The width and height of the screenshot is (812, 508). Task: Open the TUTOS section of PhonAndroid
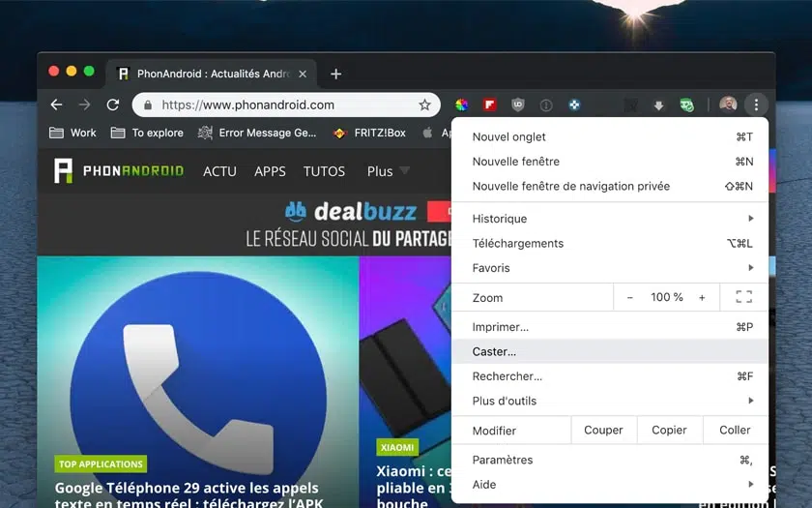pyautogui.click(x=324, y=171)
